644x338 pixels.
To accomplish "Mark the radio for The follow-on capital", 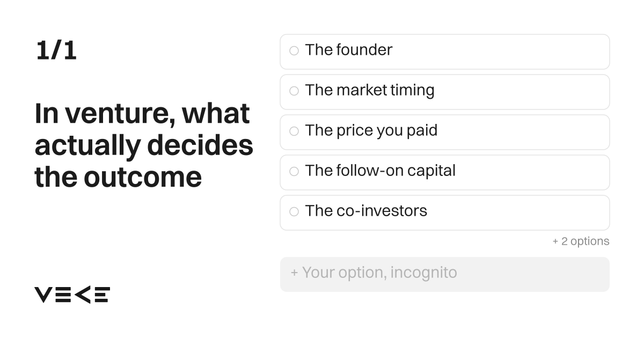I will click(294, 171).
